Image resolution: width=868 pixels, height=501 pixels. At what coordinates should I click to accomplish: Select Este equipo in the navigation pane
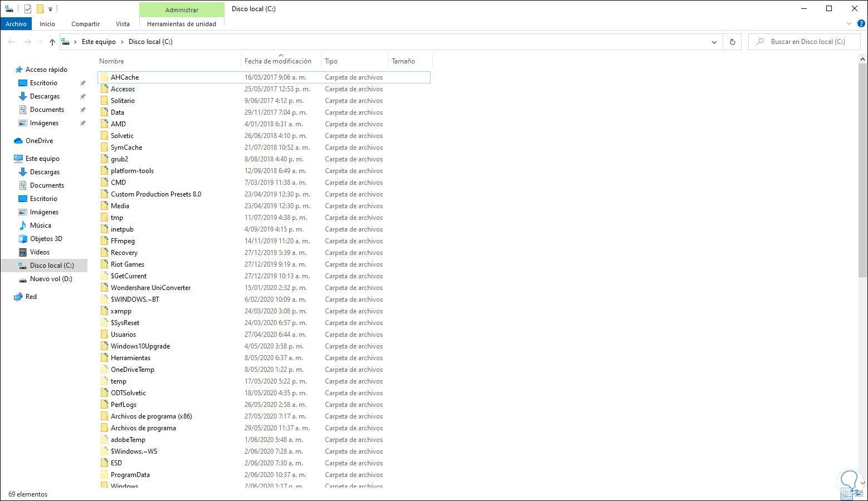(x=42, y=159)
